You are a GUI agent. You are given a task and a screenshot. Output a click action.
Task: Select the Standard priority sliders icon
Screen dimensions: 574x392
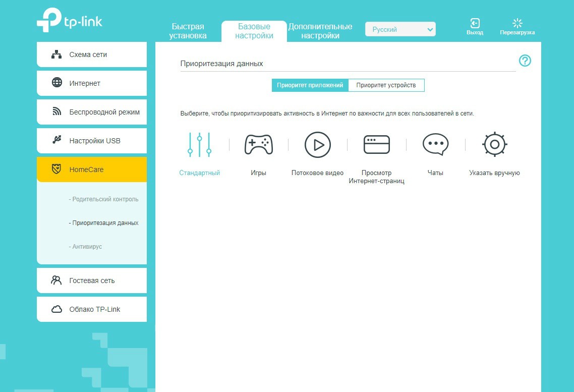(199, 145)
